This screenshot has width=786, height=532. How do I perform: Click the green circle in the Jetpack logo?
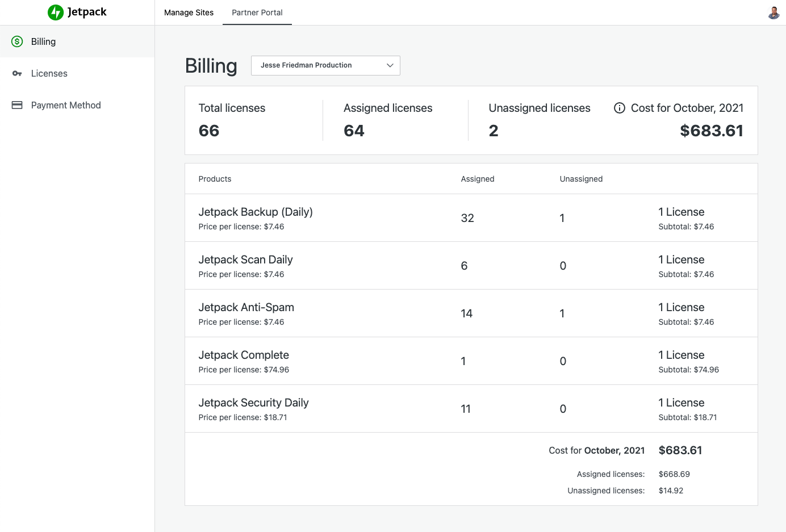click(x=56, y=12)
